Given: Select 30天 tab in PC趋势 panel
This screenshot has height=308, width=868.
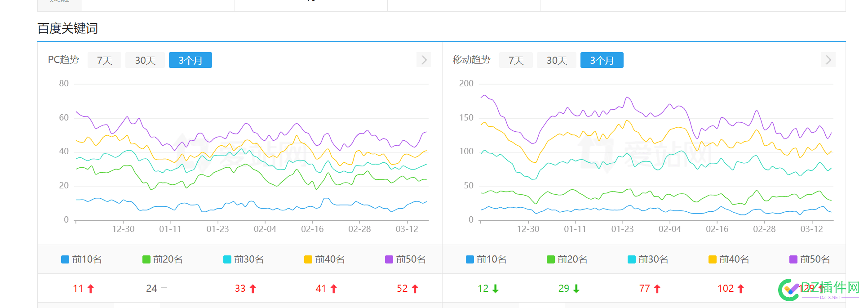Looking at the screenshot, I should 145,60.
